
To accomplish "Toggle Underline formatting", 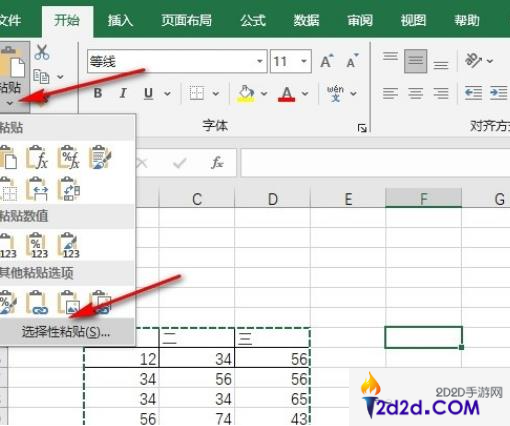I will pyautogui.click(x=149, y=93).
